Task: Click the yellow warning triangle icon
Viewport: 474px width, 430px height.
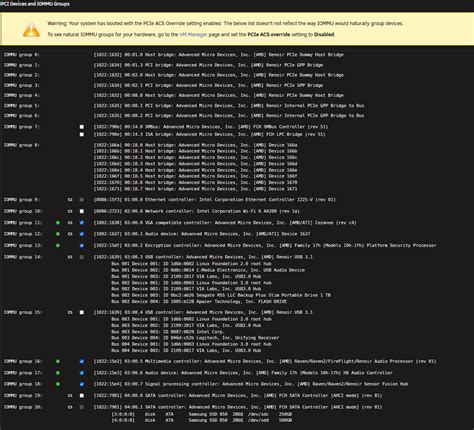Action: click(31, 29)
